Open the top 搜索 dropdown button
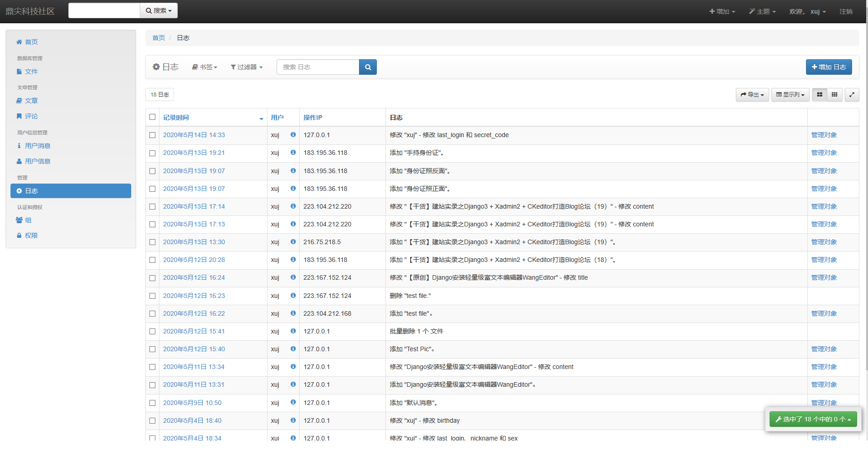Image resolution: width=868 pixels, height=456 pixels. pyautogui.click(x=159, y=10)
